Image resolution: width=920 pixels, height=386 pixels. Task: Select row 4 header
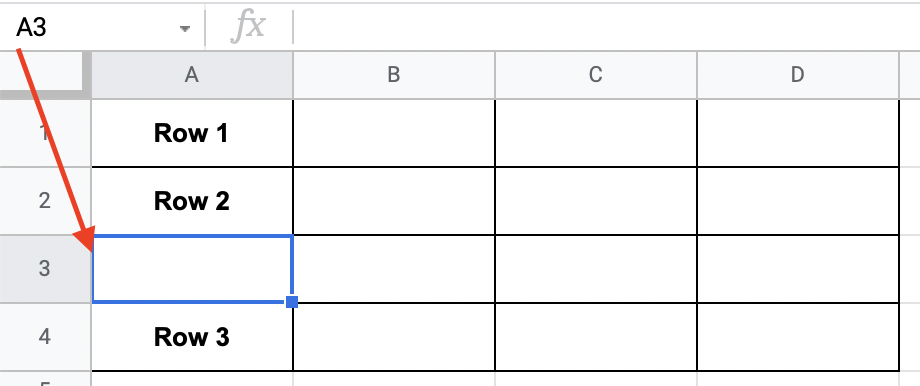(x=45, y=337)
